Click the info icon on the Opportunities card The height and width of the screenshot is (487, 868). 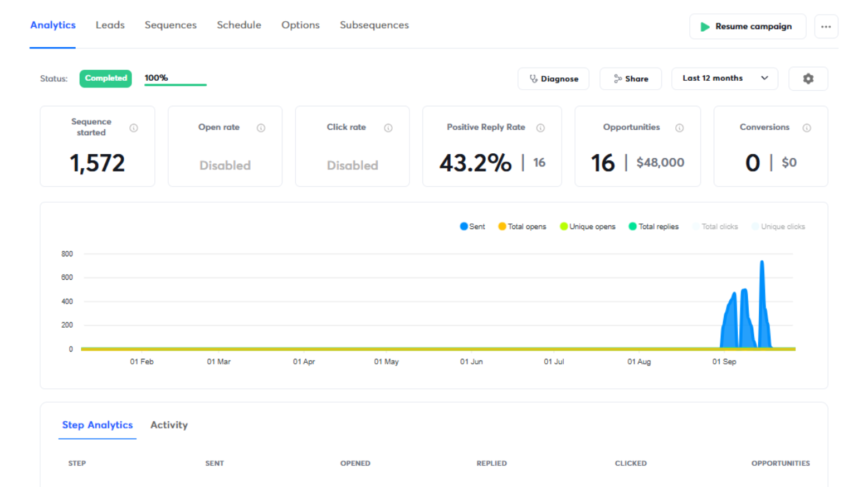pyautogui.click(x=680, y=128)
